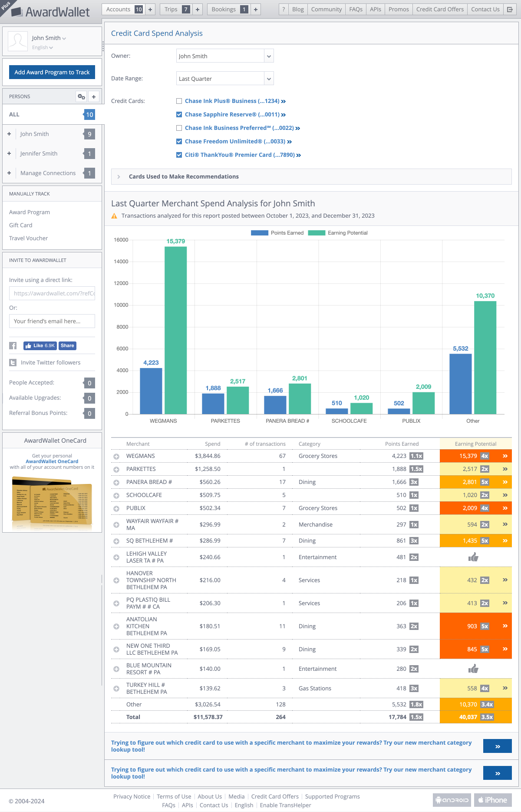
Task: Click double arrow in ANATOLIAN KITCHEN earning potential
Action: [x=505, y=626]
